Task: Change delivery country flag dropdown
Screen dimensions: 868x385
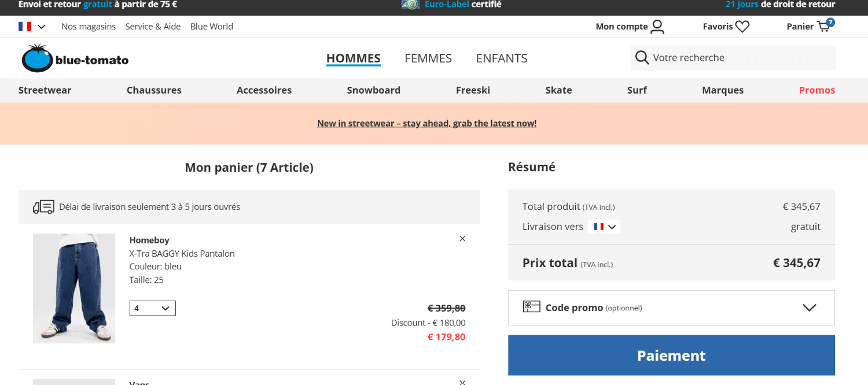Action: (604, 227)
